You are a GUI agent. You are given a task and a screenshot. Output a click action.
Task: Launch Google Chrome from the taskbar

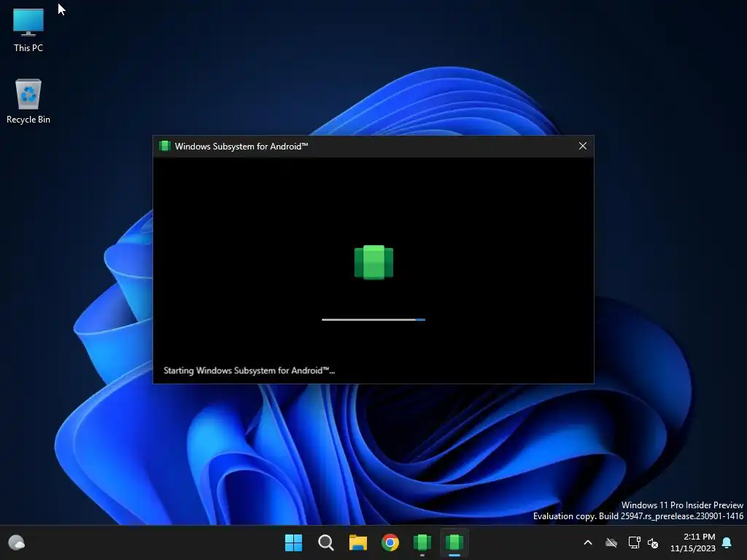(390, 542)
